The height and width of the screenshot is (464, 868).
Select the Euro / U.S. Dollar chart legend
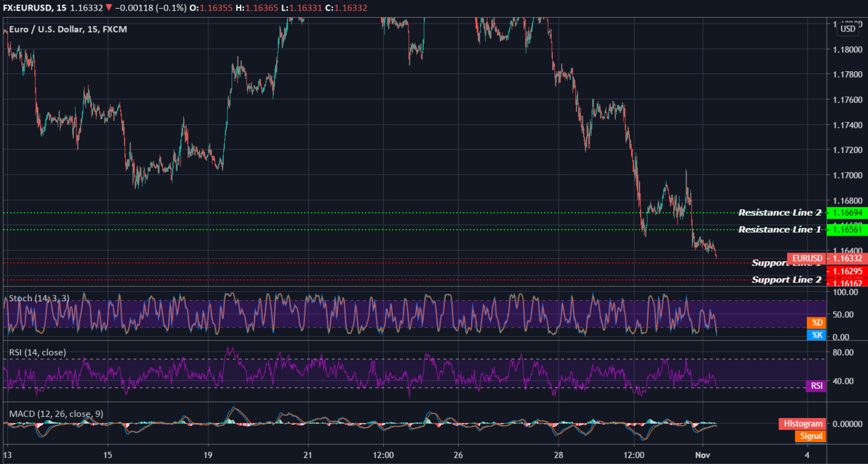point(68,29)
